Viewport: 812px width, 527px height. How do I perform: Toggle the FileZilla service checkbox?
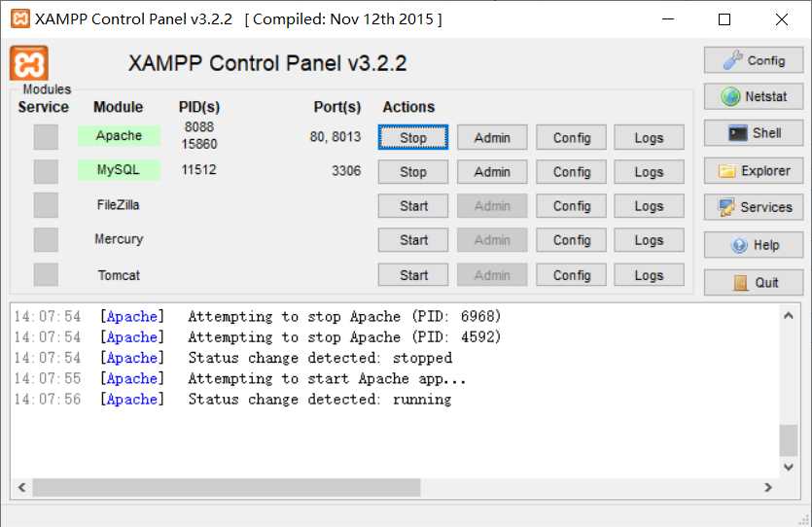click(46, 205)
